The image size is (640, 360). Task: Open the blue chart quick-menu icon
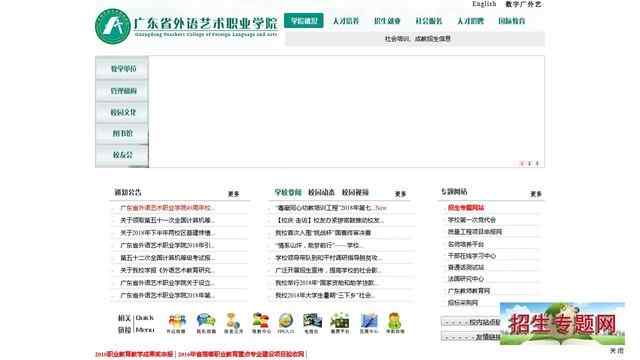coord(369,321)
